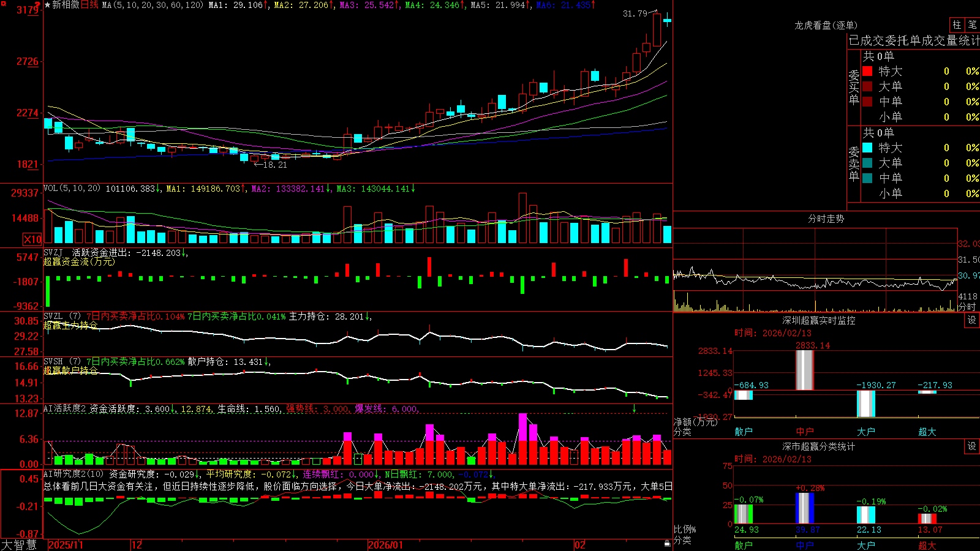The height and width of the screenshot is (551, 980).
Task: Click the 已成交委托单成交量统计 header
Action: [x=914, y=40]
